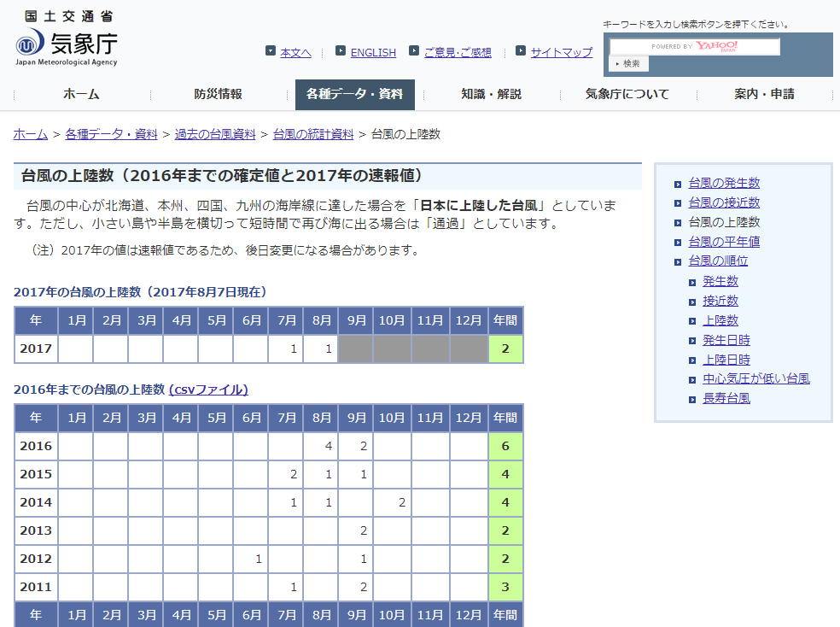Click the arrow icon beside サイトマップ
Image resolution: width=840 pixels, height=627 pixels.
coord(521,51)
